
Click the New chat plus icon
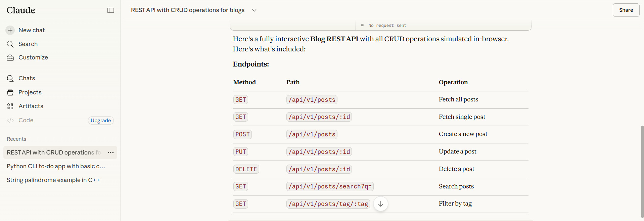coord(10,30)
